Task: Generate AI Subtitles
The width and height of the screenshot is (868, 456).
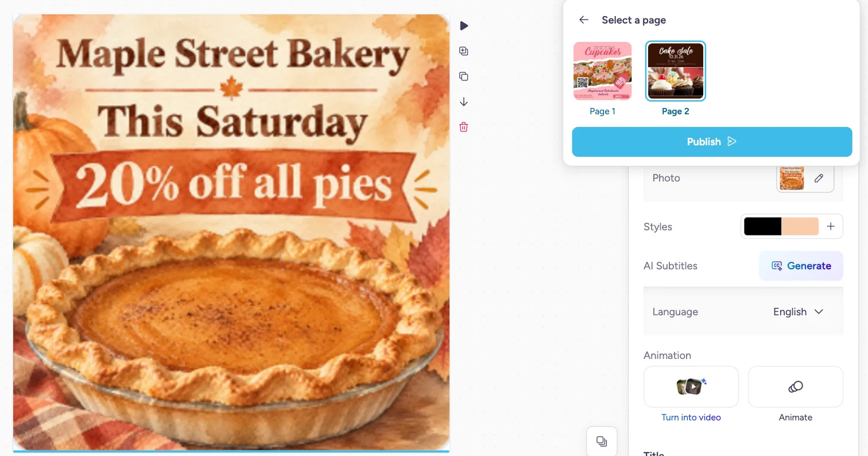Action: coord(801,266)
